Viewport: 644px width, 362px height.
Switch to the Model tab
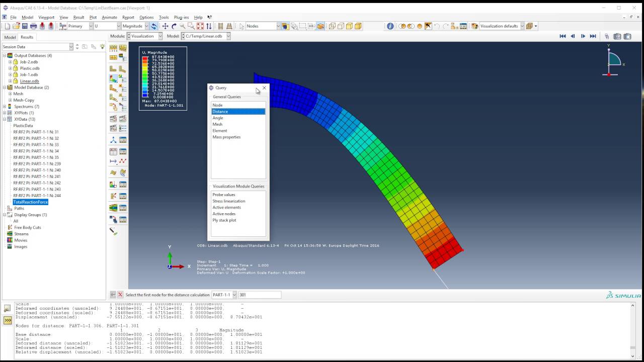[10, 37]
